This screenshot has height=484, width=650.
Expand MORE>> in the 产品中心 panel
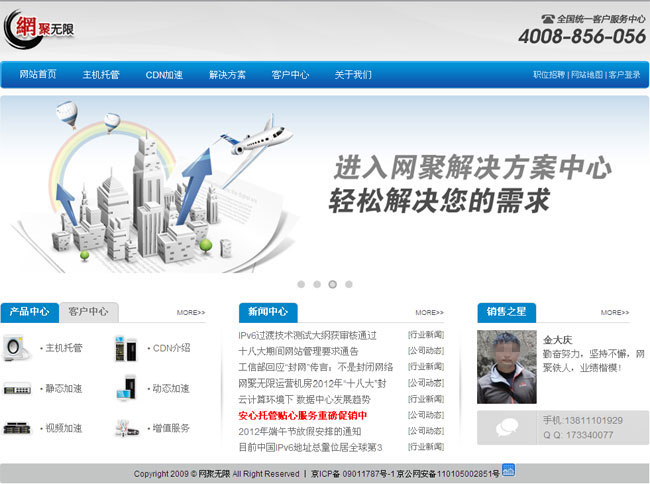point(191,313)
